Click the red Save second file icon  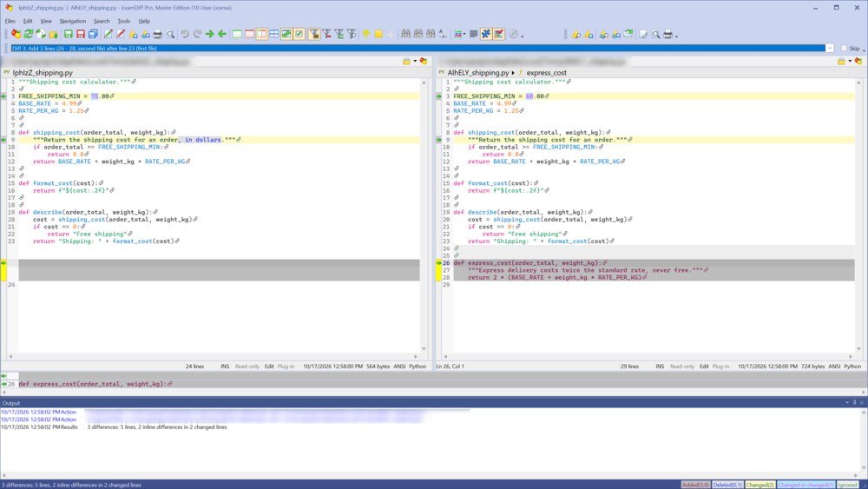pyautogui.click(x=81, y=35)
